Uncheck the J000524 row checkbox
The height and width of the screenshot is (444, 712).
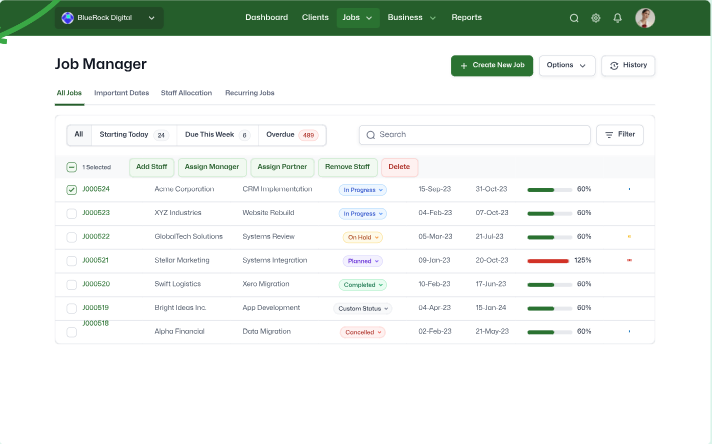click(71, 189)
